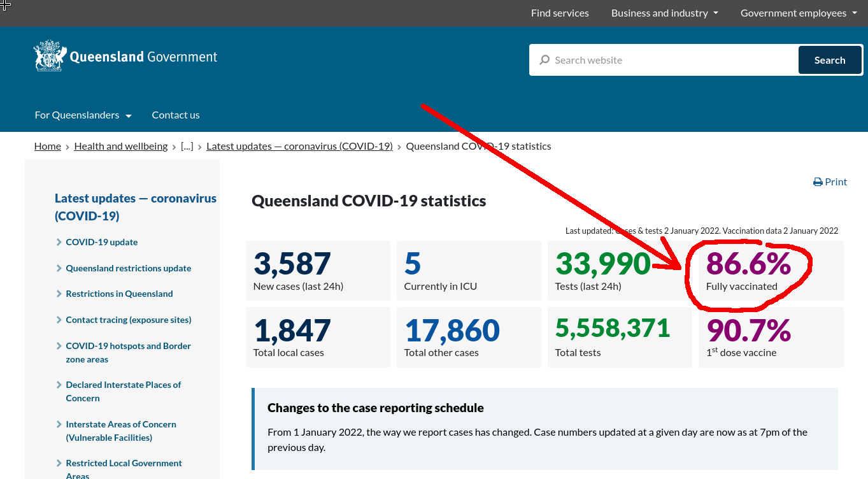Click the 86.6% fully vaccinated figure
Screen dimensions: 868x479
[x=748, y=264]
